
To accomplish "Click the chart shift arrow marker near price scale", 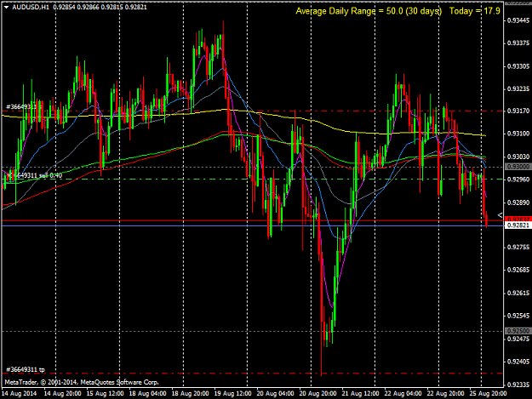I will coord(500,215).
